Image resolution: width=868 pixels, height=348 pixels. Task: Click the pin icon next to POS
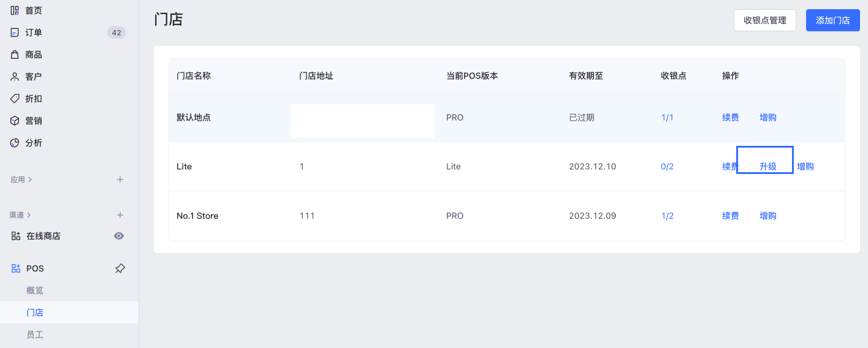point(120,268)
